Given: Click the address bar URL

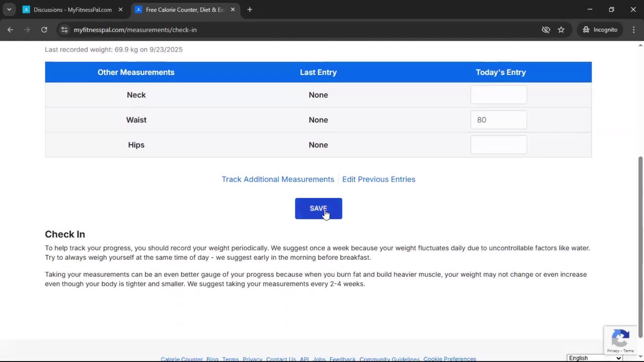Looking at the screenshot, I should tap(135, 30).
